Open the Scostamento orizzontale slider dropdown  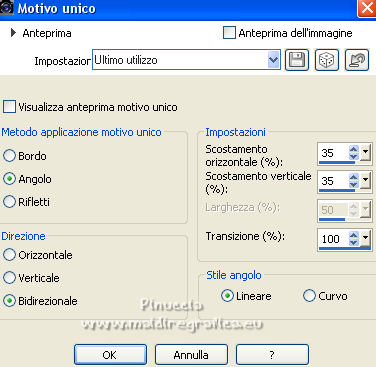366,153
